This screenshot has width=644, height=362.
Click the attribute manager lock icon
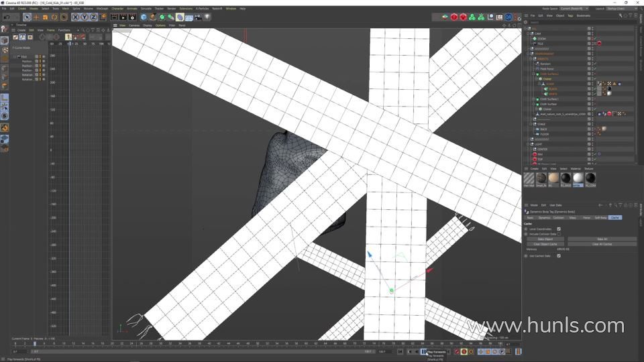click(x=625, y=205)
